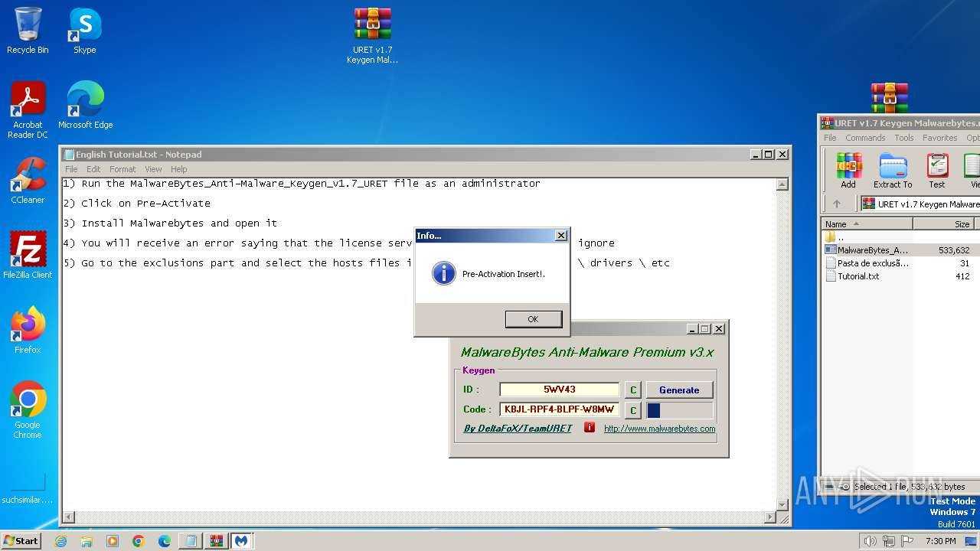The width and height of the screenshot is (980, 551).
Task: Open File Explorer from taskbar
Action: (87, 541)
